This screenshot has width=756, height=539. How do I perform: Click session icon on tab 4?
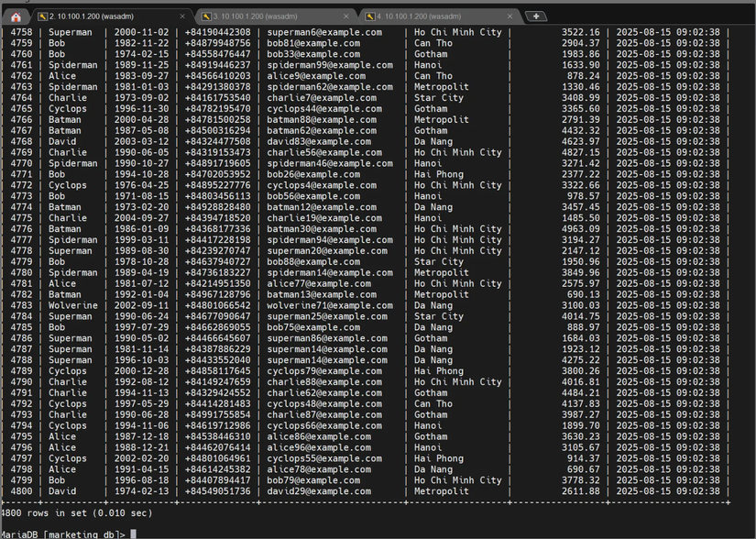pyautogui.click(x=370, y=16)
